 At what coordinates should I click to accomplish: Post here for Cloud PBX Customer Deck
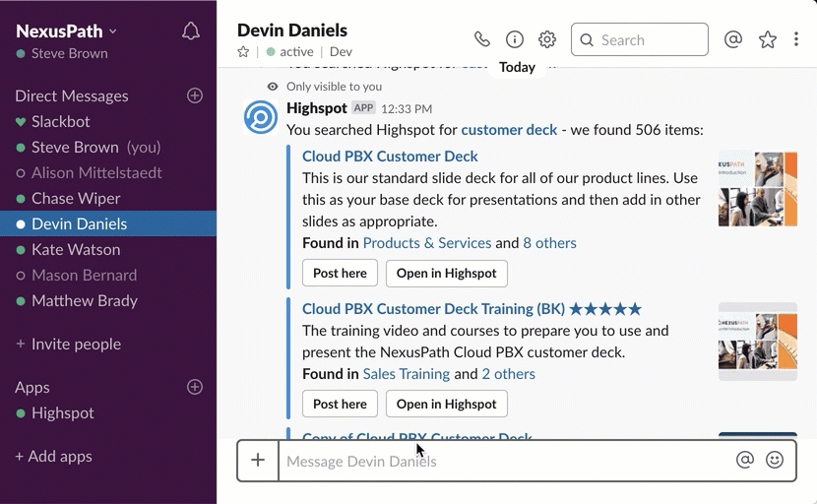(340, 273)
